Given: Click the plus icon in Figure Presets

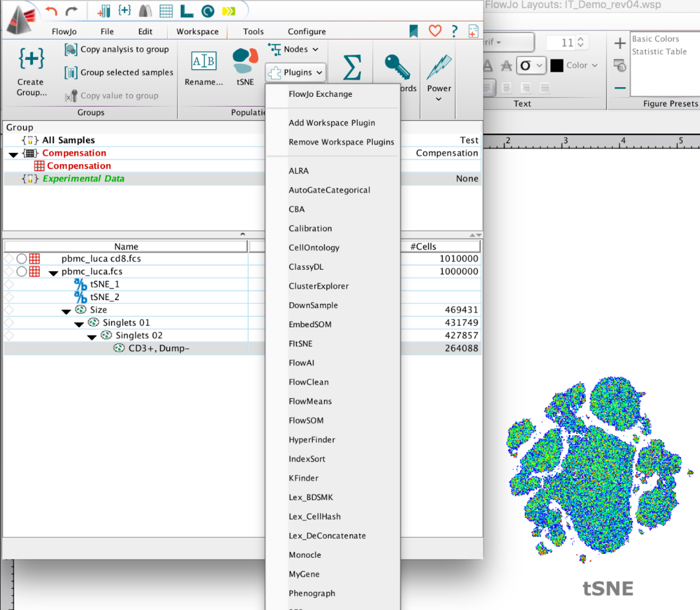Looking at the screenshot, I should coord(619,43).
